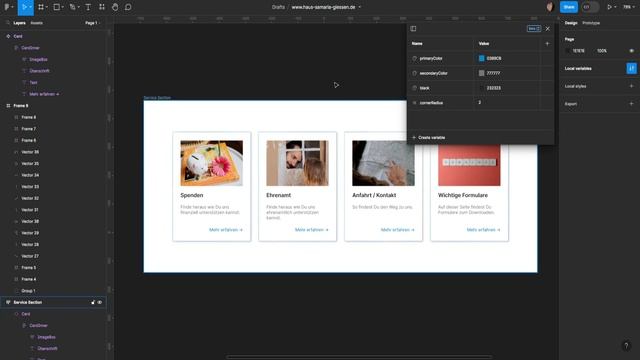The height and width of the screenshot is (360, 640).
Task: Click Create variable
Action: [429, 138]
